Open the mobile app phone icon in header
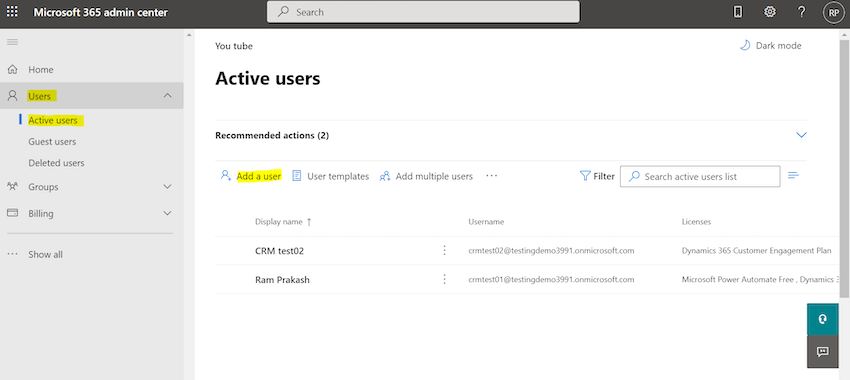Viewport: 850px width, 380px height. [737, 12]
